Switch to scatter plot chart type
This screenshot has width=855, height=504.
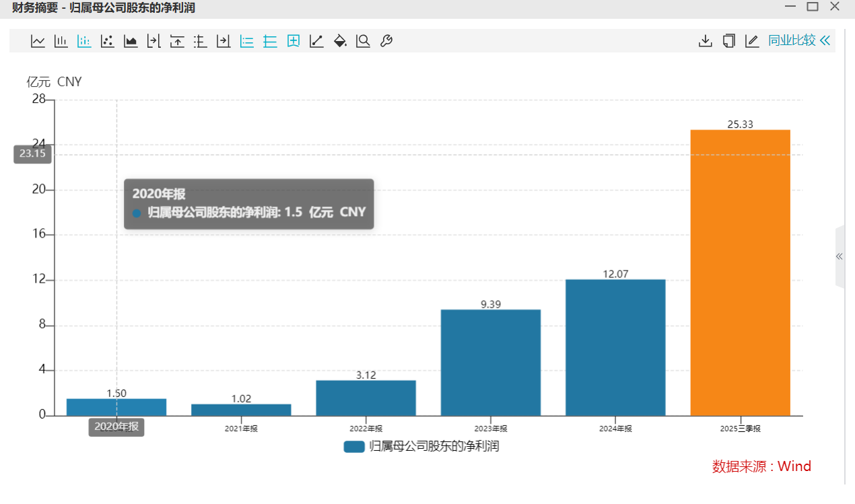pyautogui.click(x=107, y=41)
